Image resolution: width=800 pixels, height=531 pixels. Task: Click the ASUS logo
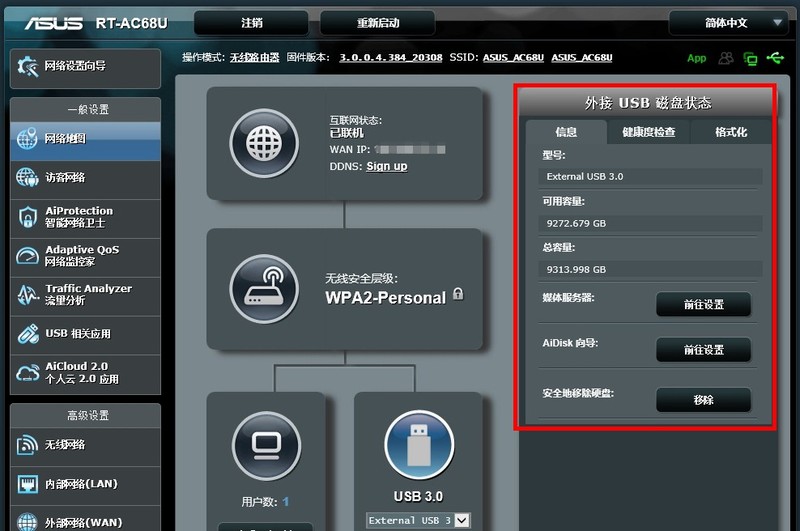54,23
